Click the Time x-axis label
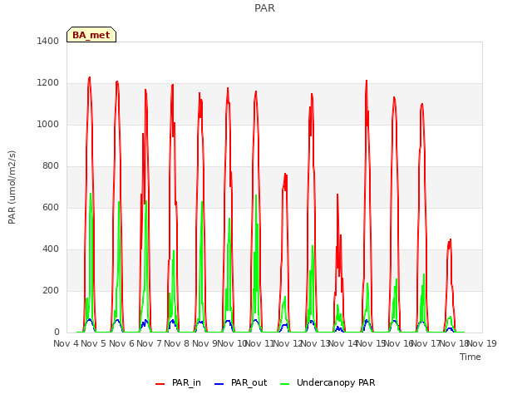532x399 pixels. pyautogui.click(x=470, y=357)
